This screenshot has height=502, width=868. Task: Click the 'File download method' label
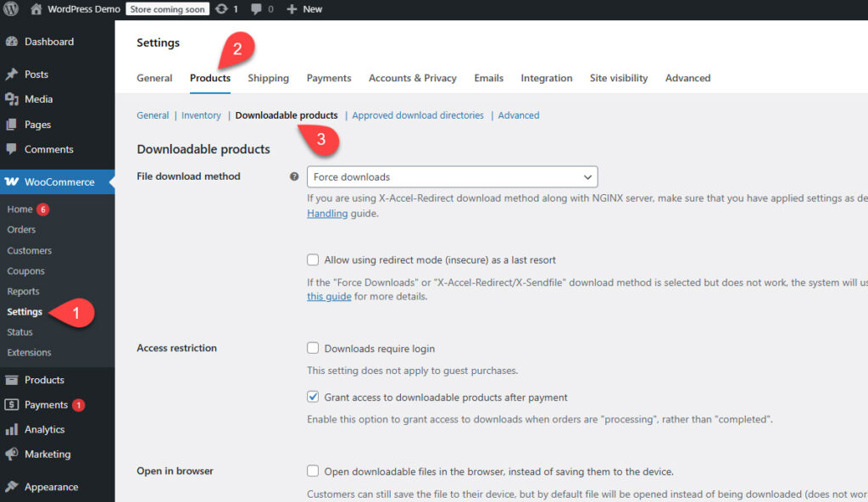(188, 176)
